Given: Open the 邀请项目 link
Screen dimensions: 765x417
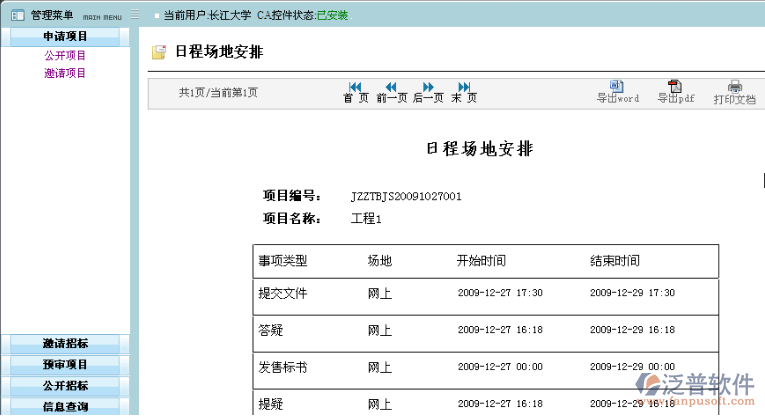Looking at the screenshot, I should [x=65, y=73].
